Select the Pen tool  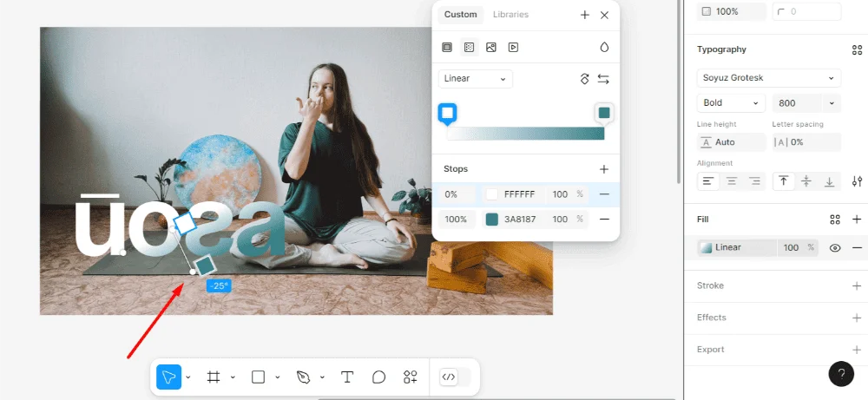point(303,377)
